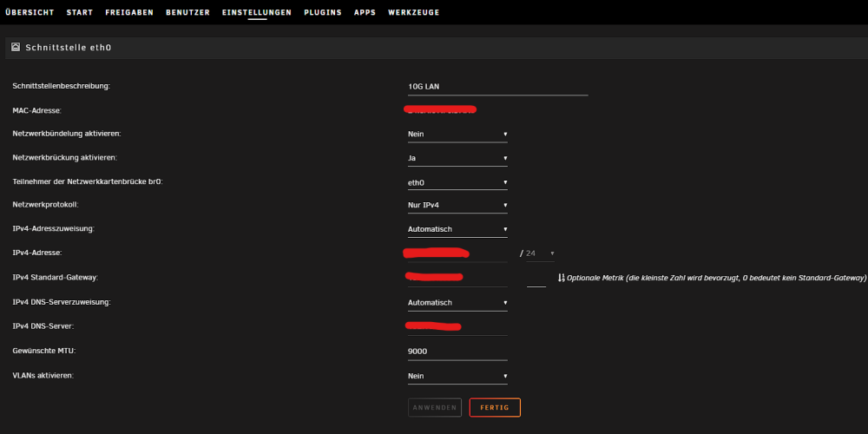The width and height of the screenshot is (868, 434).
Task: Go to the START tab
Action: tap(80, 12)
